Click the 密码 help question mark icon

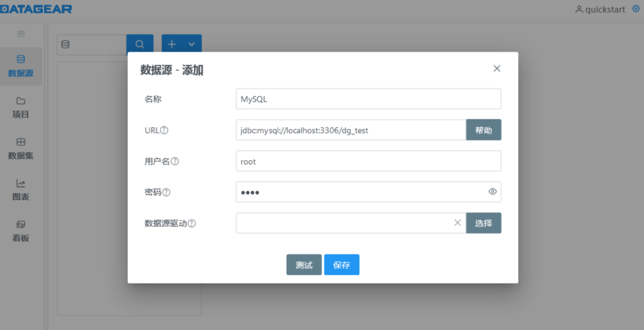point(166,192)
